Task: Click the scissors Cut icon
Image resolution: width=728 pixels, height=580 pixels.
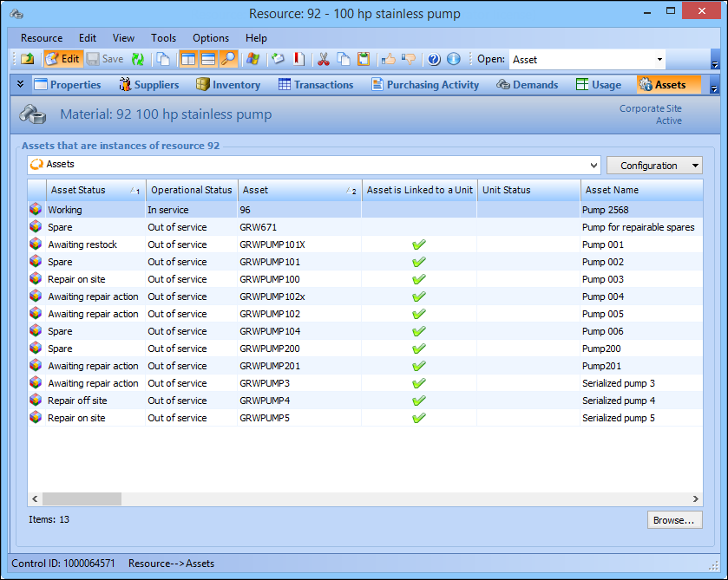Action: coord(324,59)
